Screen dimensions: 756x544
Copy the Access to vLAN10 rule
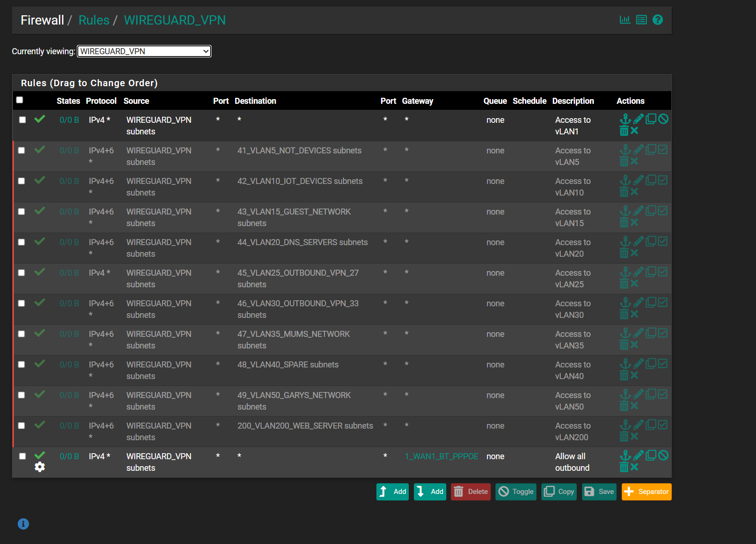pos(651,180)
